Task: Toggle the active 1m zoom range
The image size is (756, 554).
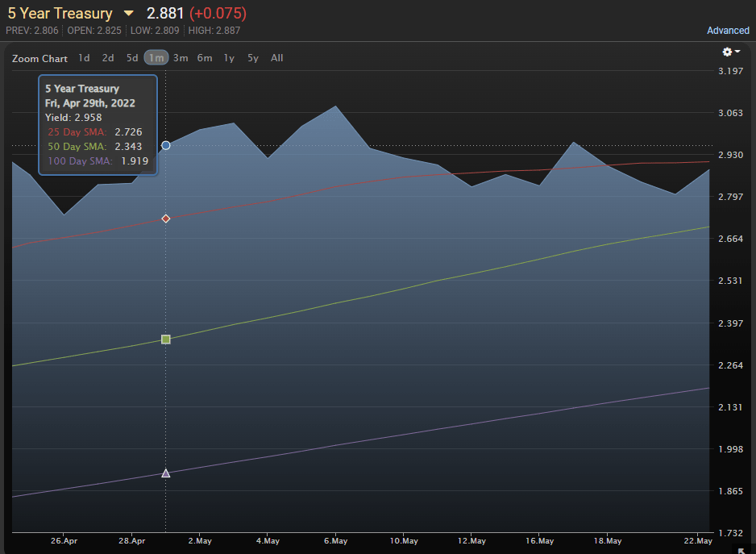Action: pos(156,58)
